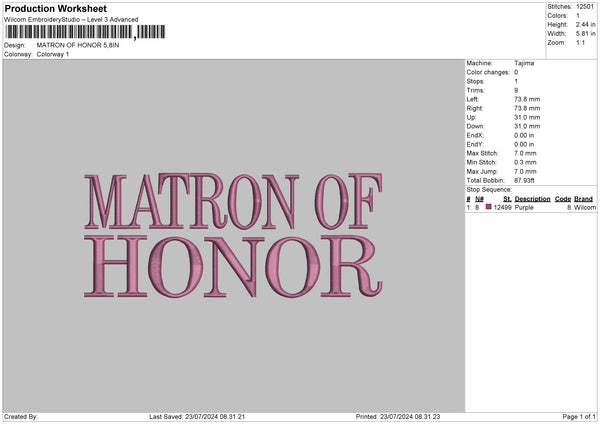Click the 'Created By:' footer label
The width and height of the screenshot is (600, 424).
21,417
